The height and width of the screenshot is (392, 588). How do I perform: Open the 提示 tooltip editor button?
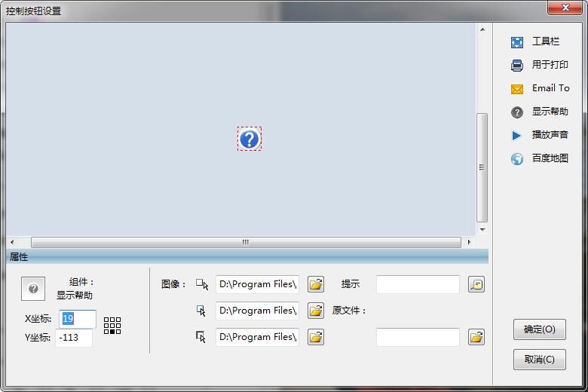[476, 284]
